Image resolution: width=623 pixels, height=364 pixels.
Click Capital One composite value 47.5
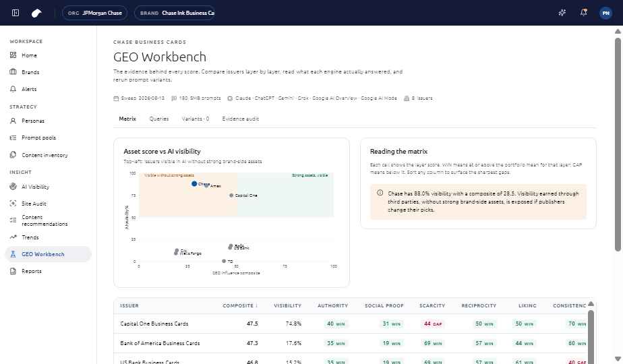point(252,324)
